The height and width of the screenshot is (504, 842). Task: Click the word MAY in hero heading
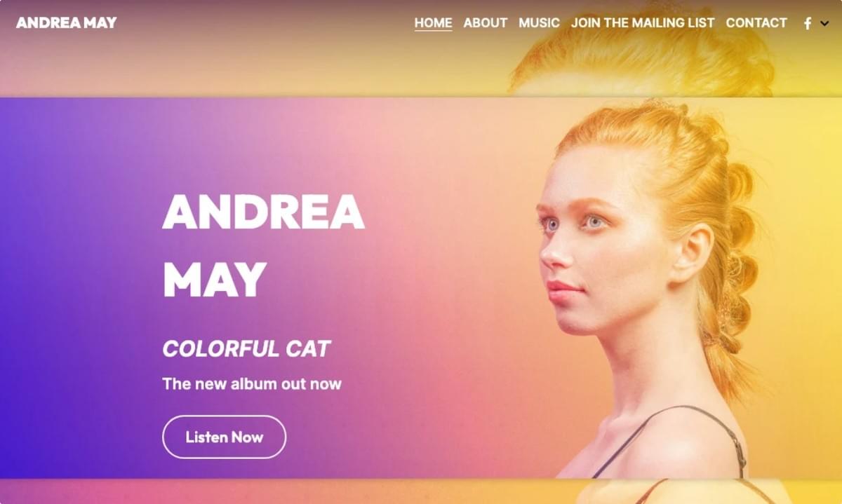tap(215, 280)
